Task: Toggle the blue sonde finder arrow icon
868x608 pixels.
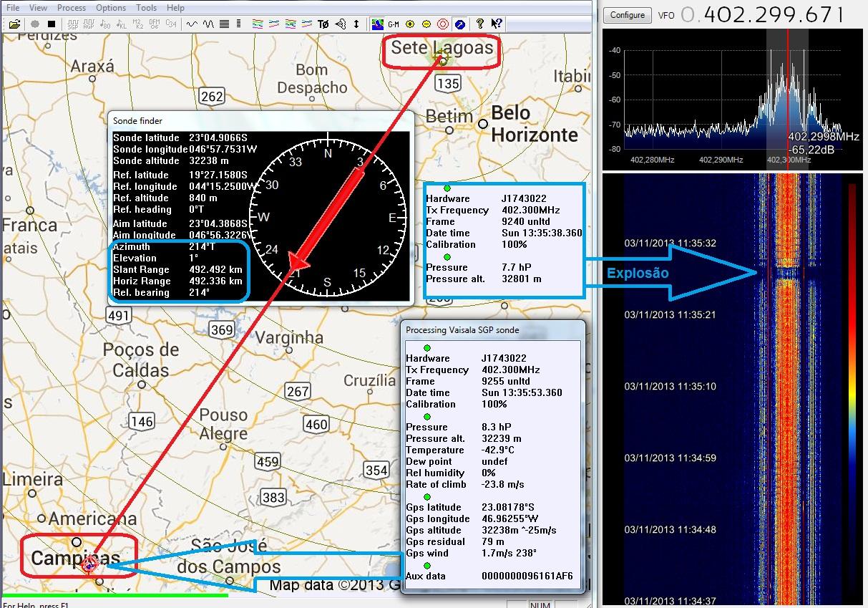Action: click(x=459, y=24)
